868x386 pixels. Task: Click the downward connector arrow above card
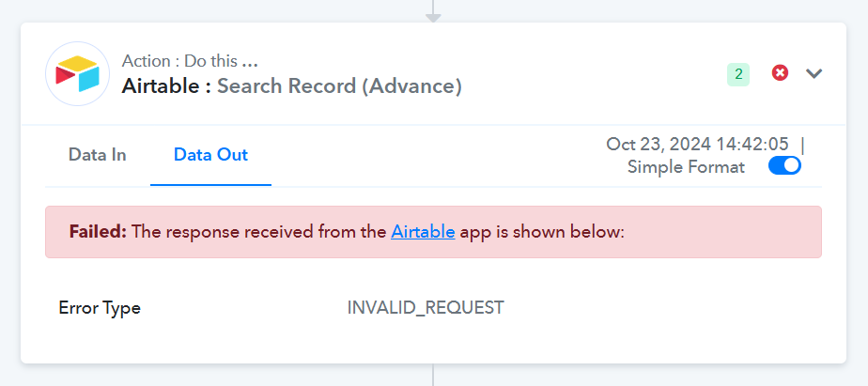click(433, 18)
